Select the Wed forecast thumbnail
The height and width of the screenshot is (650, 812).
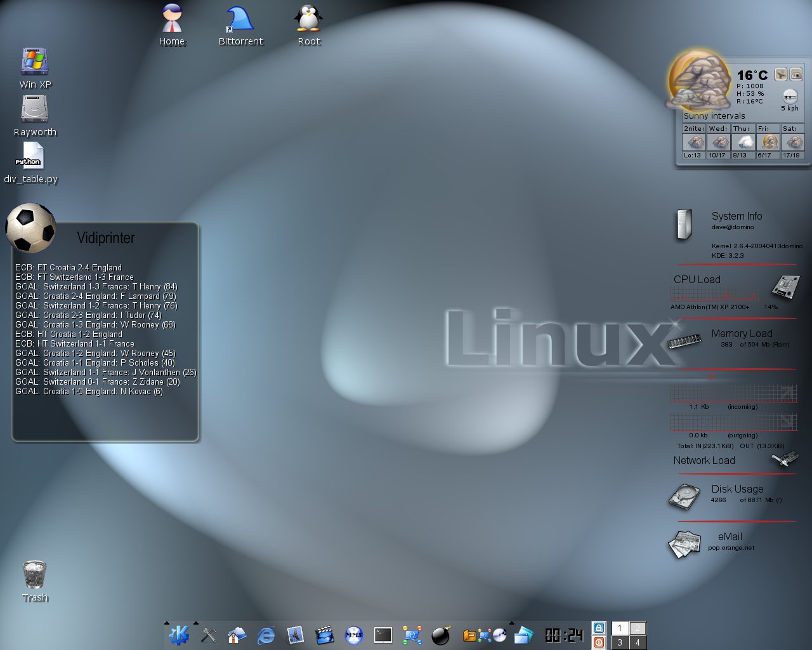coord(719,142)
